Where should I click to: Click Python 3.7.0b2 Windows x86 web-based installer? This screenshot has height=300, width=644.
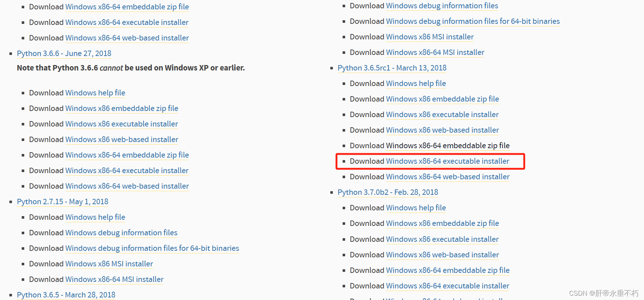442,255
